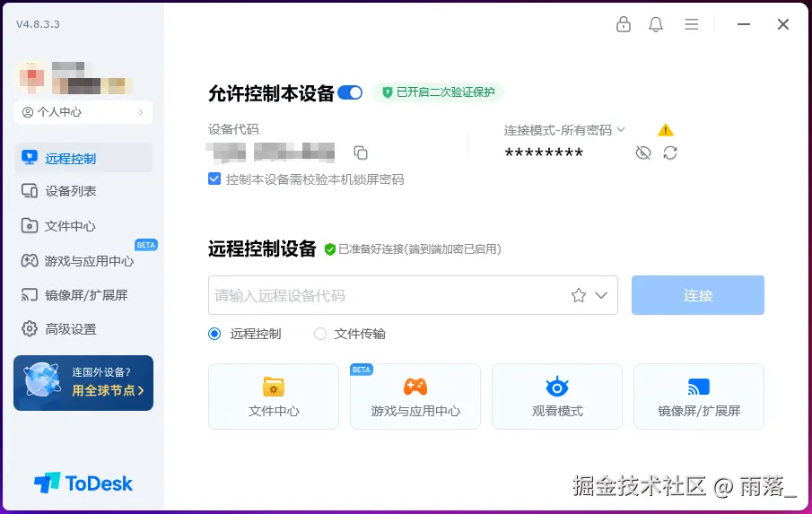The width and height of the screenshot is (812, 514).
Task: Refresh the temporary password
Action: point(670,152)
